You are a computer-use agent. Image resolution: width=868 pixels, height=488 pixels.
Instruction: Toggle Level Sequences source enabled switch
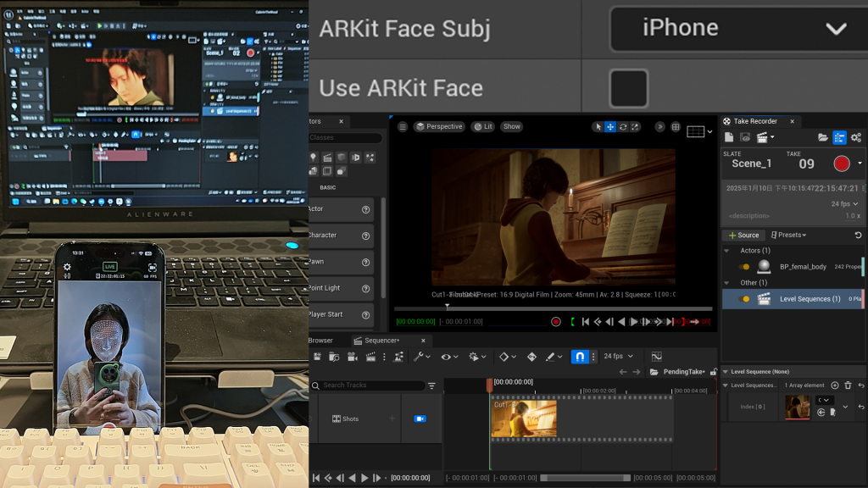coord(744,299)
